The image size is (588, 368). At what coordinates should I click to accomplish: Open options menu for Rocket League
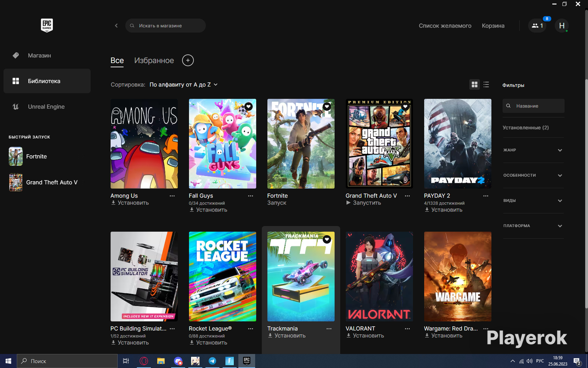251,329
